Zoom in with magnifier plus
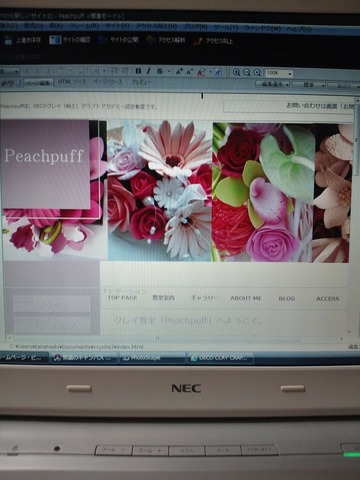Image resolution: width=360 pixels, height=480 pixels. pos(236,72)
